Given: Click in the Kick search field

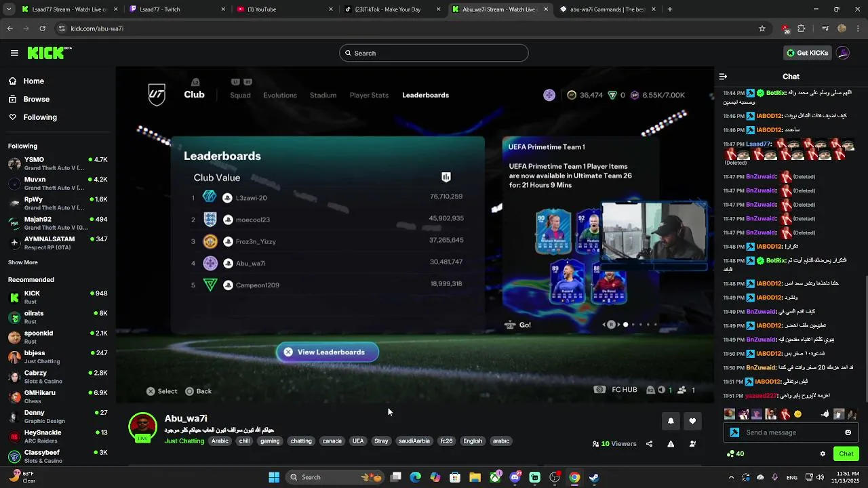Looking at the screenshot, I should click(x=434, y=53).
